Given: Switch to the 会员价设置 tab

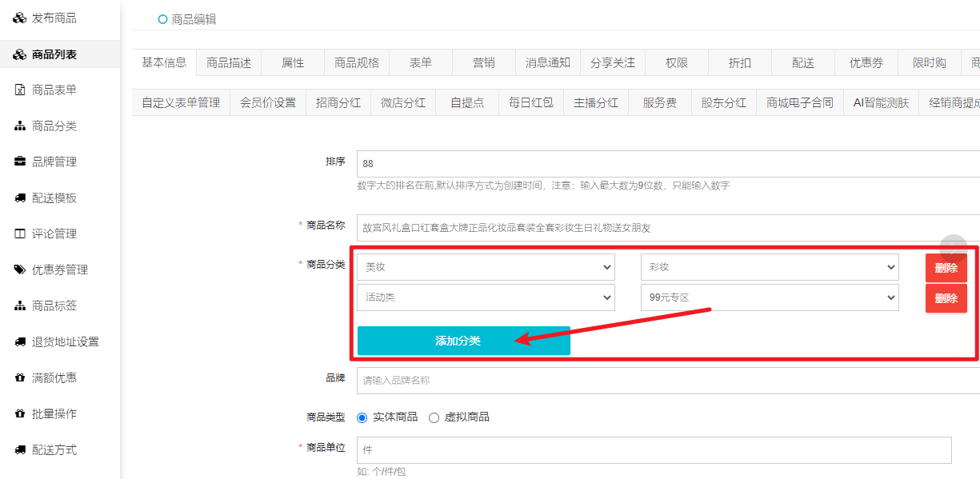Looking at the screenshot, I should pos(268,102).
